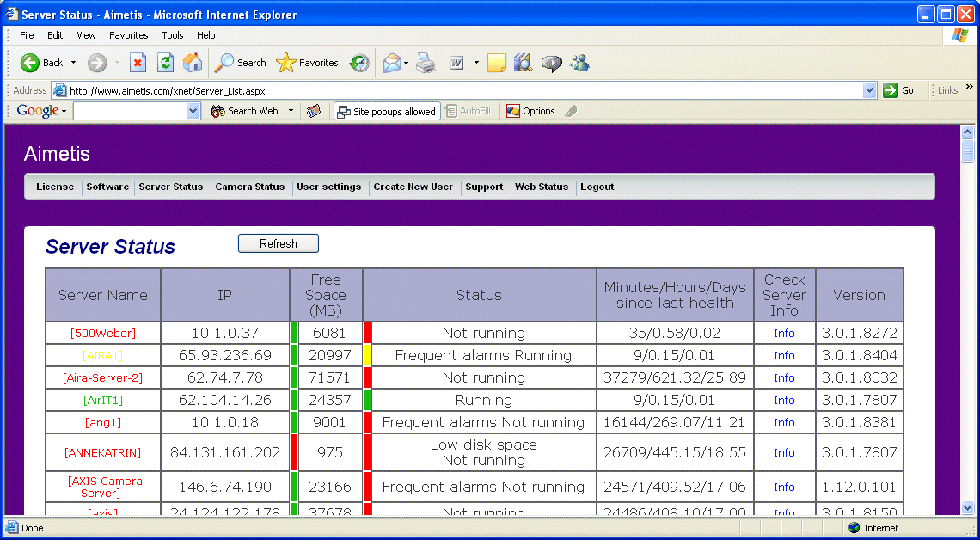Screen dimensions: 980x540
Task: Open the Back button history dropdown arrow
Action: 73,63
